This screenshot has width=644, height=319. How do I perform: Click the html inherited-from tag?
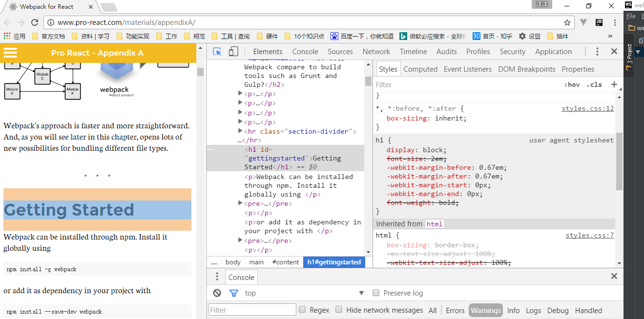[x=434, y=224]
